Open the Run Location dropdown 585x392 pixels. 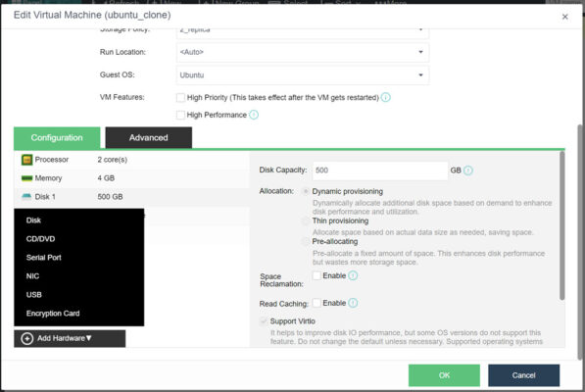303,52
